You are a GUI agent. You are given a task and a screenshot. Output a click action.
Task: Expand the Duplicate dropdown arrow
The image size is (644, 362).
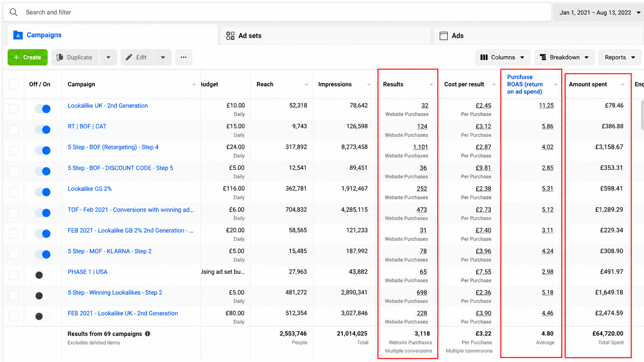click(108, 57)
